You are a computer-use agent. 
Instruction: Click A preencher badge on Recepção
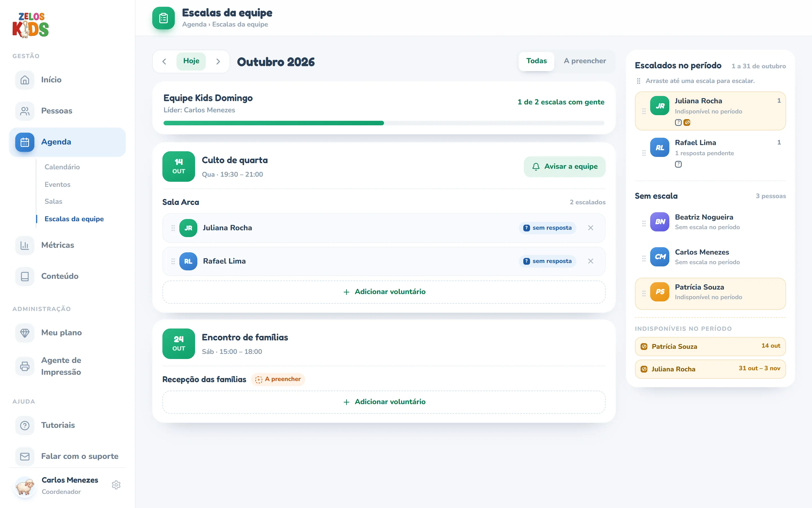(278, 379)
